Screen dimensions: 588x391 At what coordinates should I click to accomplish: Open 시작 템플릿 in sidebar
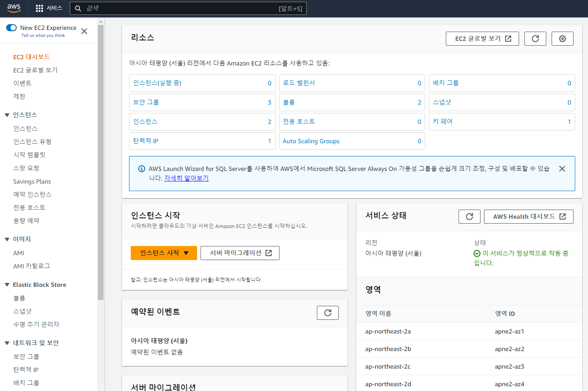(x=29, y=155)
